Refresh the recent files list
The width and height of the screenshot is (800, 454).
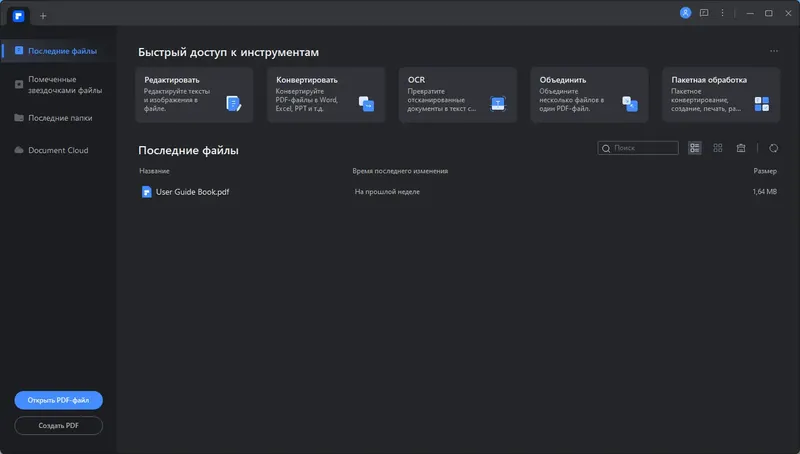(x=773, y=148)
